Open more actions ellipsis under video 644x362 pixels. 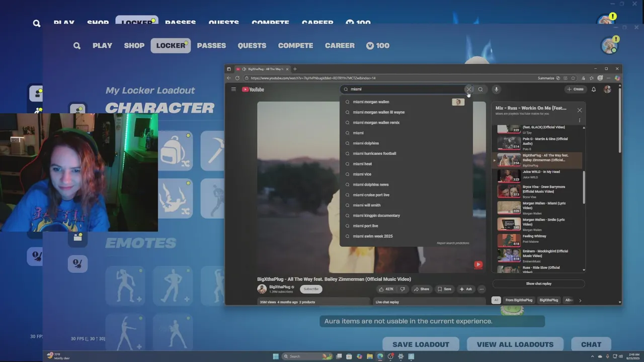coord(481,289)
